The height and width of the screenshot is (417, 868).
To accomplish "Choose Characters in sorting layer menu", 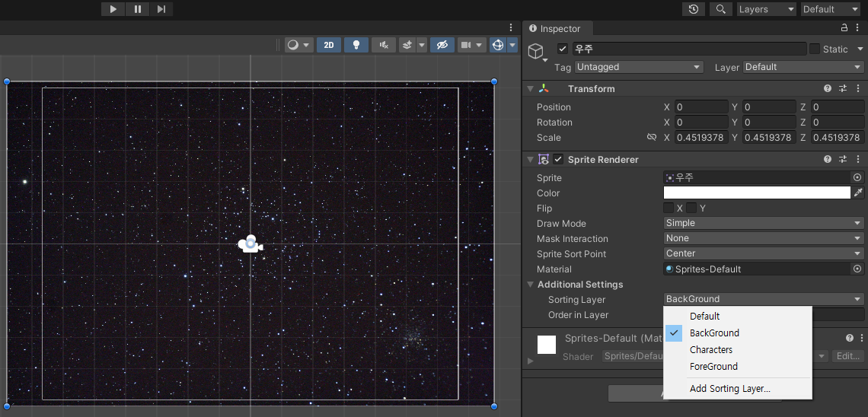I will click(x=737, y=349).
